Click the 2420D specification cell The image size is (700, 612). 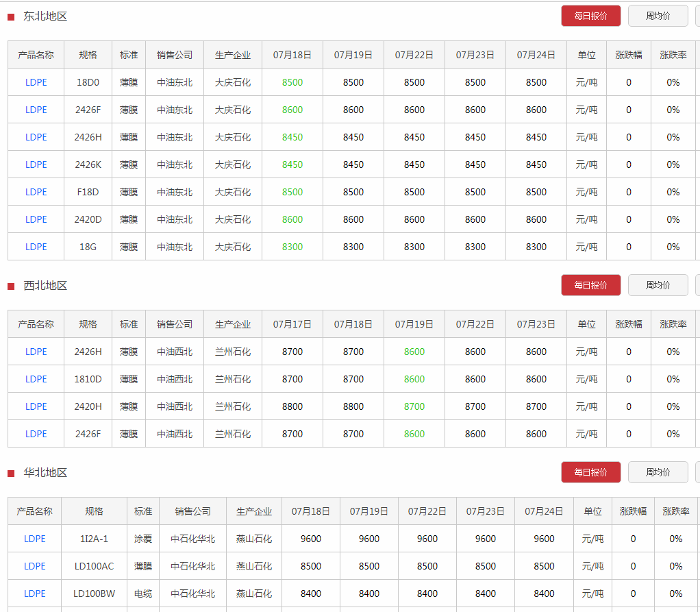[88, 219]
